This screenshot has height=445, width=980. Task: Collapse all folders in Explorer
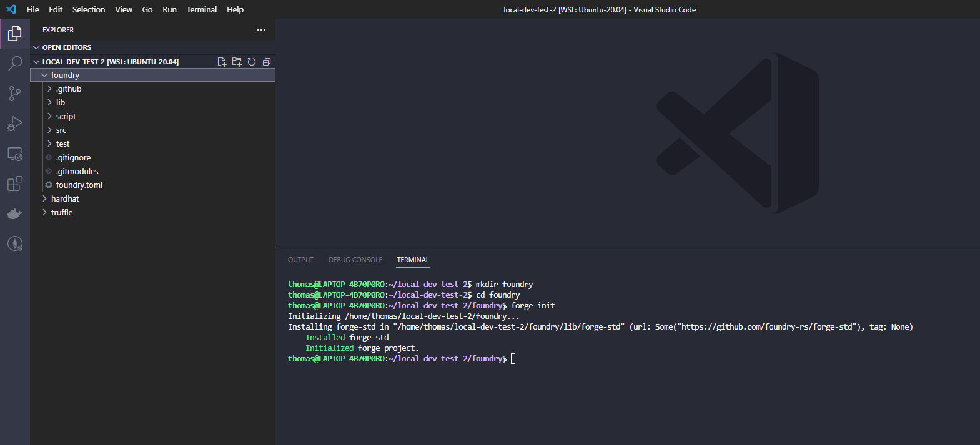(267, 62)
